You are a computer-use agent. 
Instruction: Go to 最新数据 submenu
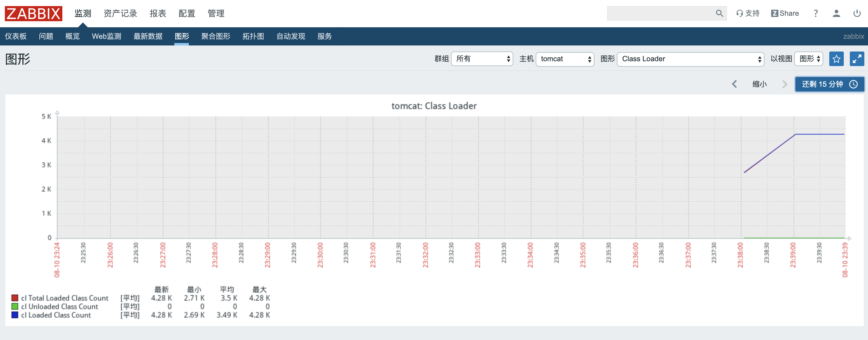148,36
